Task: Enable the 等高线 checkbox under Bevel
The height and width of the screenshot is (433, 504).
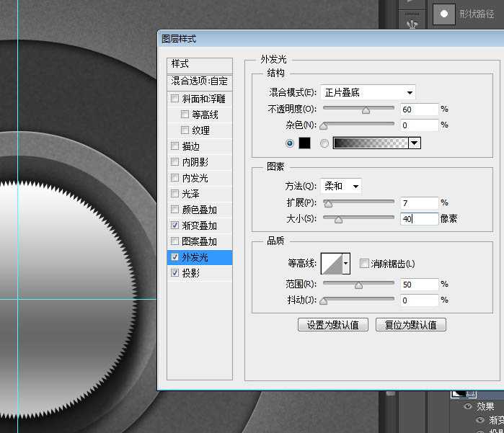Action: coord(185,115)
